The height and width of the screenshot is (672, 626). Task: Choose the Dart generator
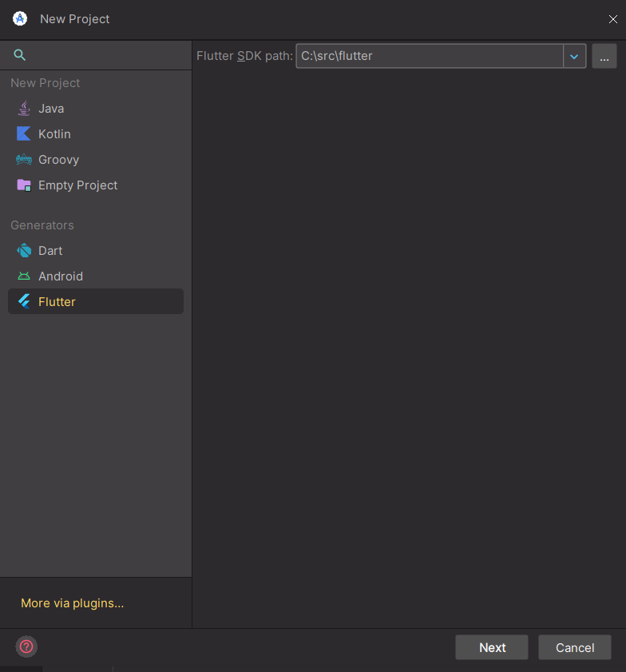pos(96,250)
